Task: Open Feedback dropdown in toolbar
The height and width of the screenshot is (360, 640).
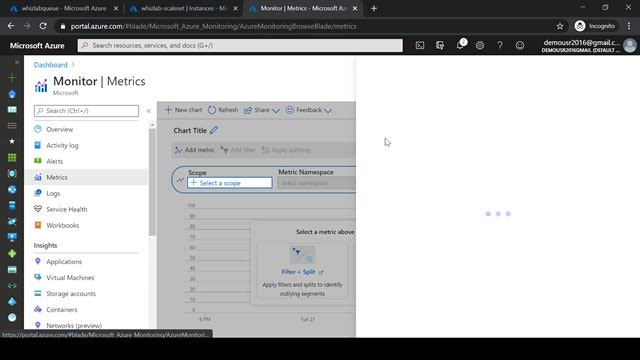Action: [x=309, y=110]
